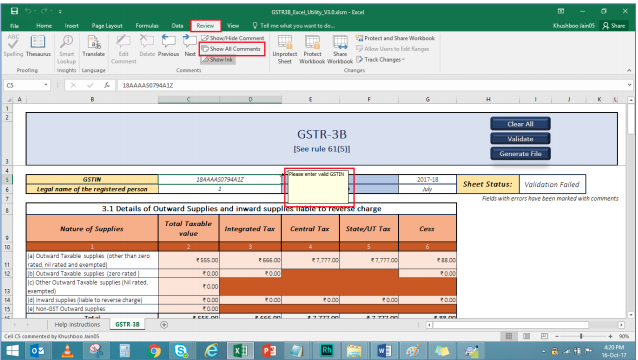
Task: Click the Translate icon
Action: [94, 46]
